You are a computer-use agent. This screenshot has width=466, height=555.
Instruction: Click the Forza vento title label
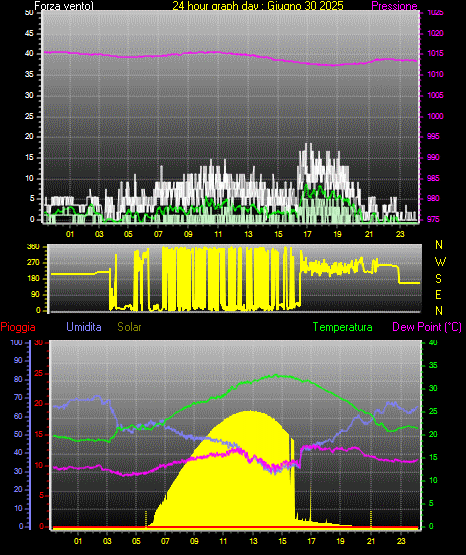64,6
